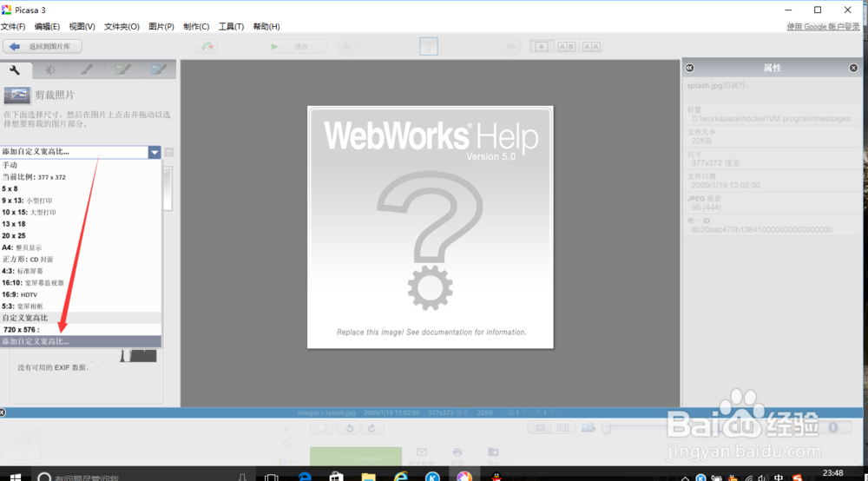Switch to A A same image compare view
This screenshot has width=868, height=481.
tap(592, 47)
